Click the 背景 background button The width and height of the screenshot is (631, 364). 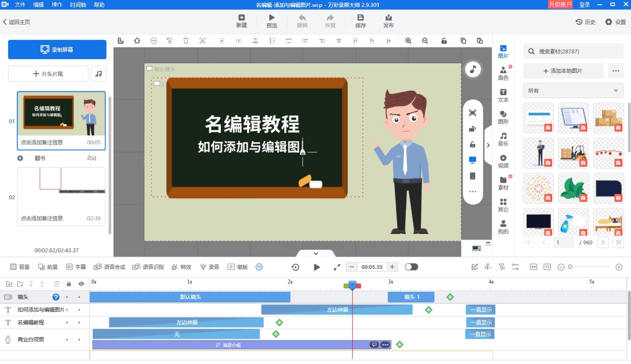click(x=20, y=267)
